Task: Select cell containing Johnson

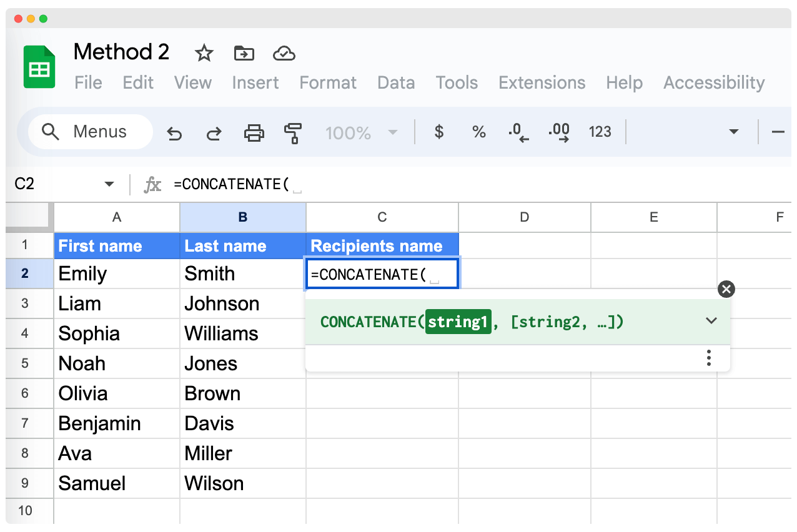Action: tap(242, 303)
